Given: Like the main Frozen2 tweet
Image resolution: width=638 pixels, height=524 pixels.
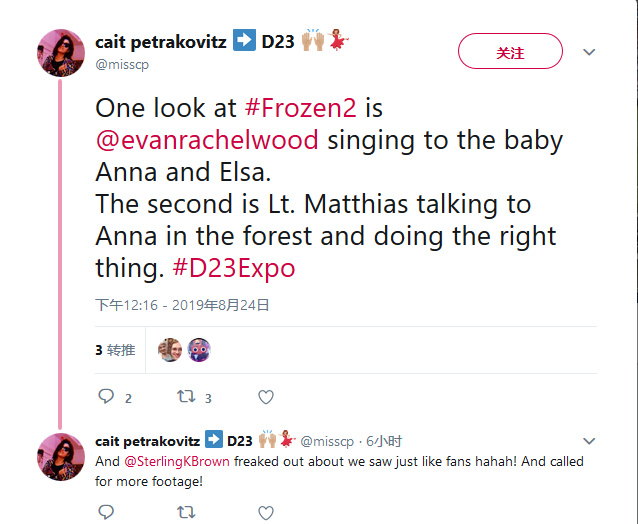Looking at the screenshot, I should (266, 397).
